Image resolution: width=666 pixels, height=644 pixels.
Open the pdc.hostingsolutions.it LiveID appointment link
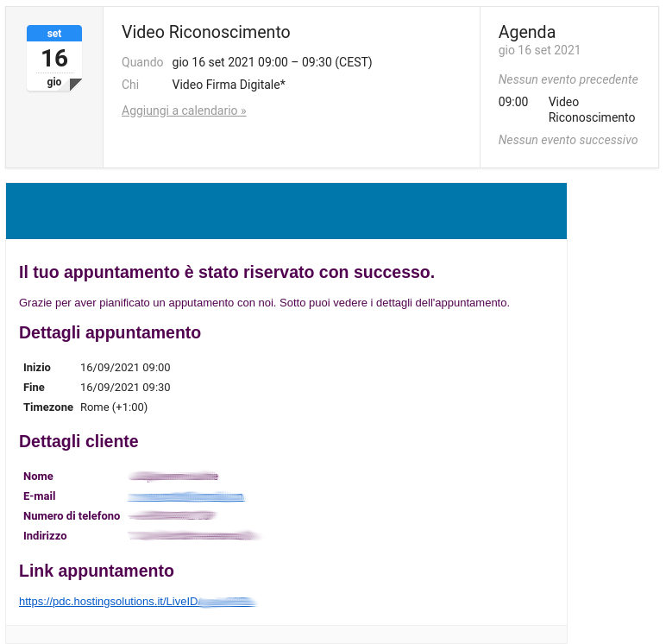coord(138,602)
